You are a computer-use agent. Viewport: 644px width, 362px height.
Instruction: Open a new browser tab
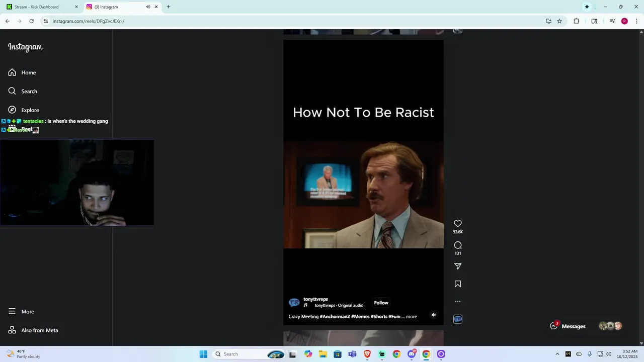click(168, 7)
